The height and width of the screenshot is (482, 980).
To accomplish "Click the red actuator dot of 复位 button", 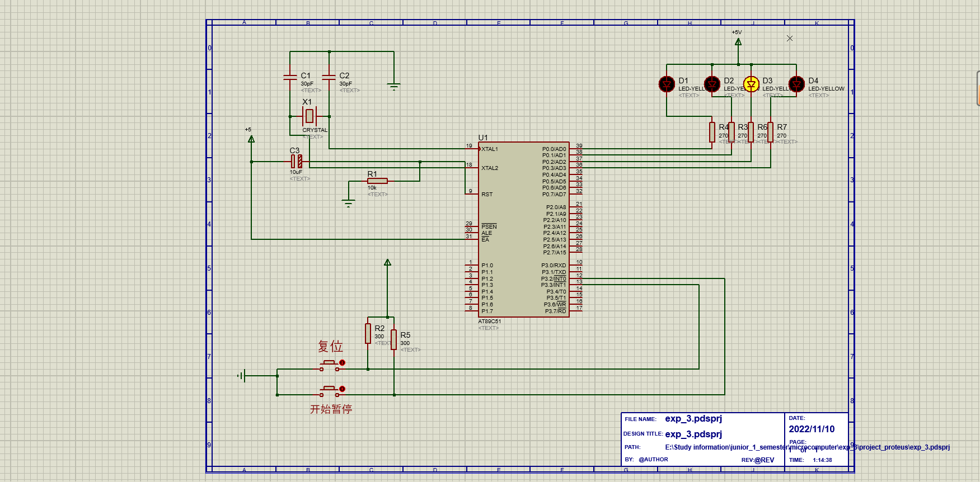I will click(x=343, y=363).
